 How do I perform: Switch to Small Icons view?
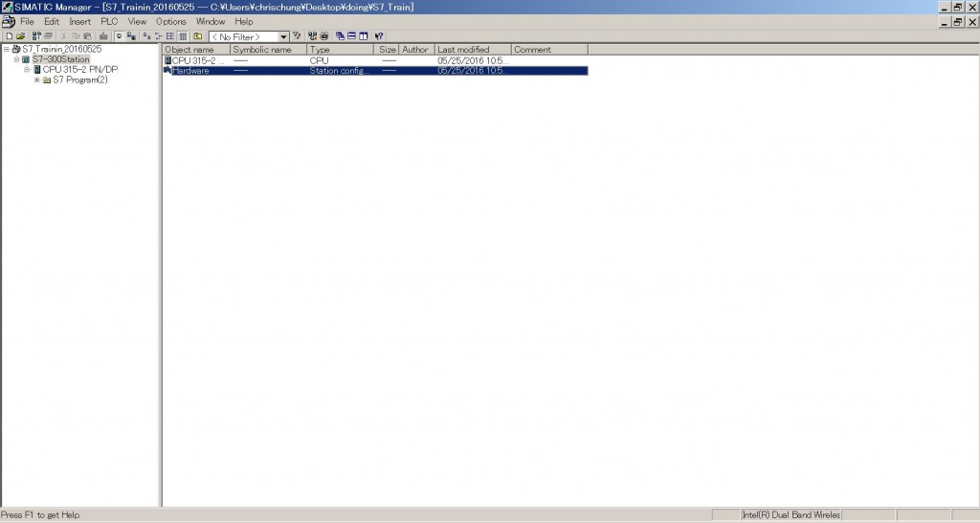(158, 36)
